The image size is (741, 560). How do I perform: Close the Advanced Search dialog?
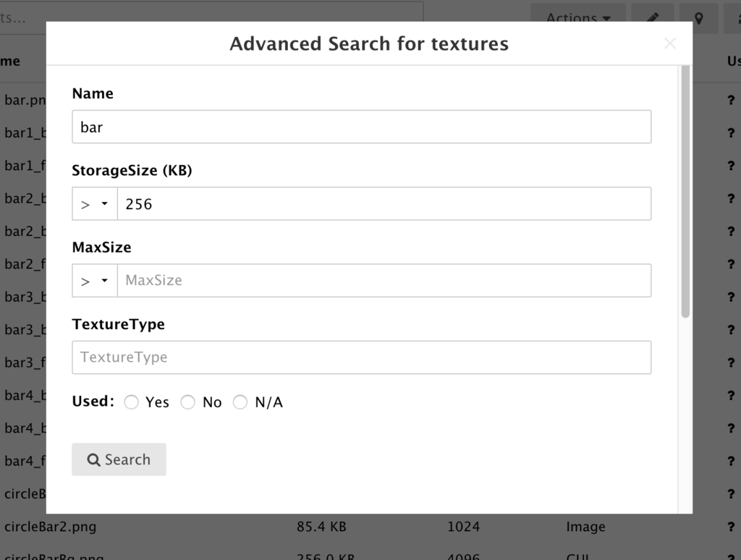click(669, 43)
